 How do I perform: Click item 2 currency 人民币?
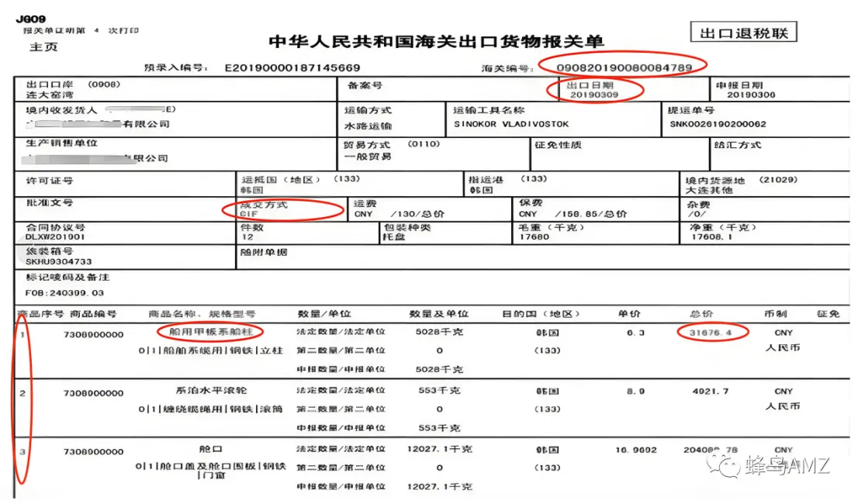point(783,406)
